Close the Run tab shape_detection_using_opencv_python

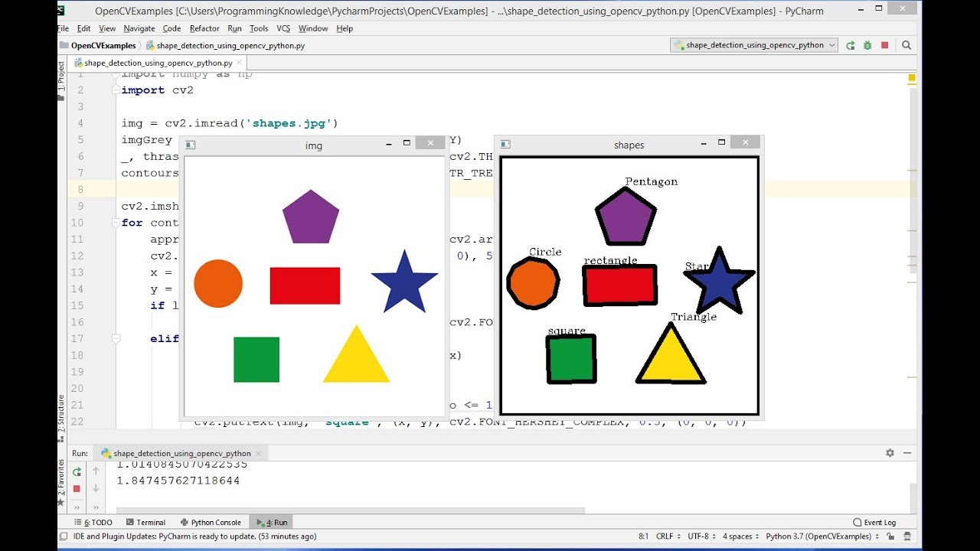click(257, 454)
